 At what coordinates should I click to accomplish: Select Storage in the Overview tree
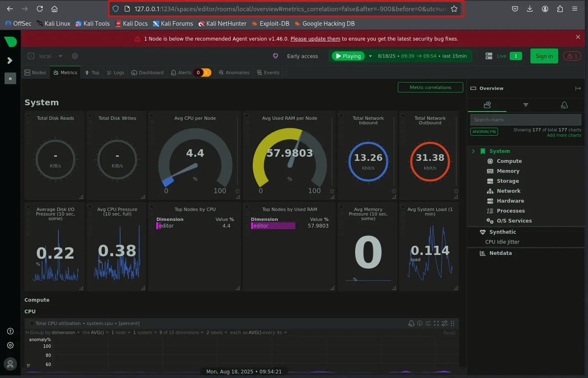coord(508,181)
